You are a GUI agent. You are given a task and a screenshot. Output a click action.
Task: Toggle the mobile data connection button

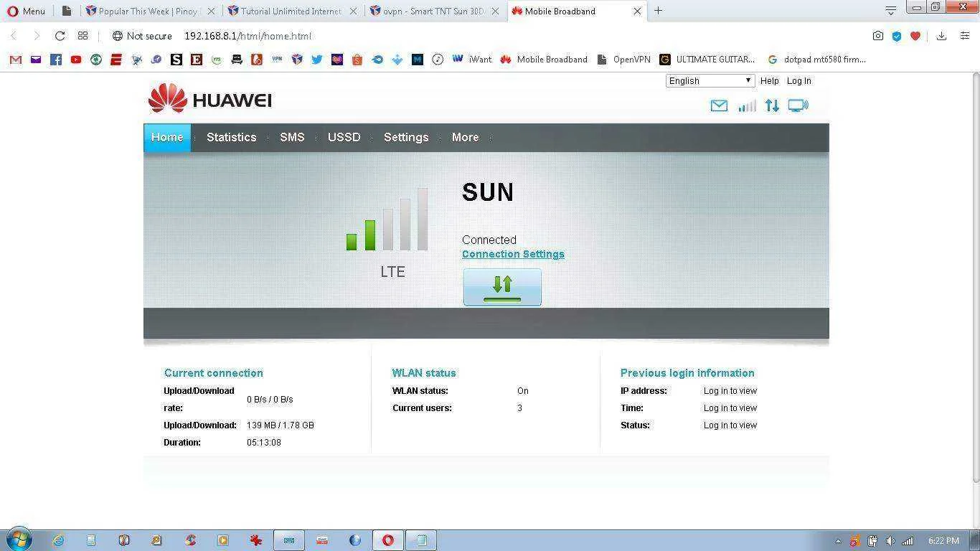click(x=502, y=287)
